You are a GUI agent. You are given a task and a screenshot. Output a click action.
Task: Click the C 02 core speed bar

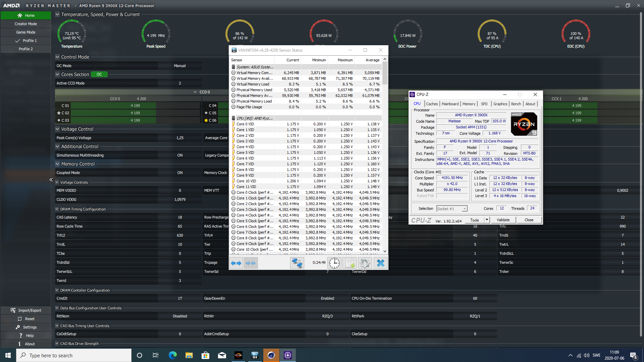coord(136,113)
